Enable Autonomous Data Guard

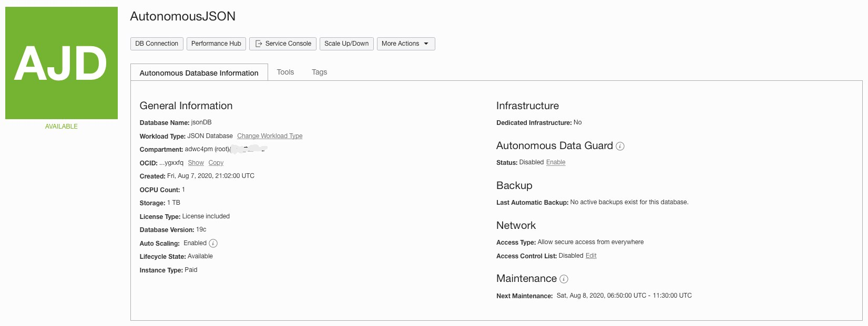point(556,162)
